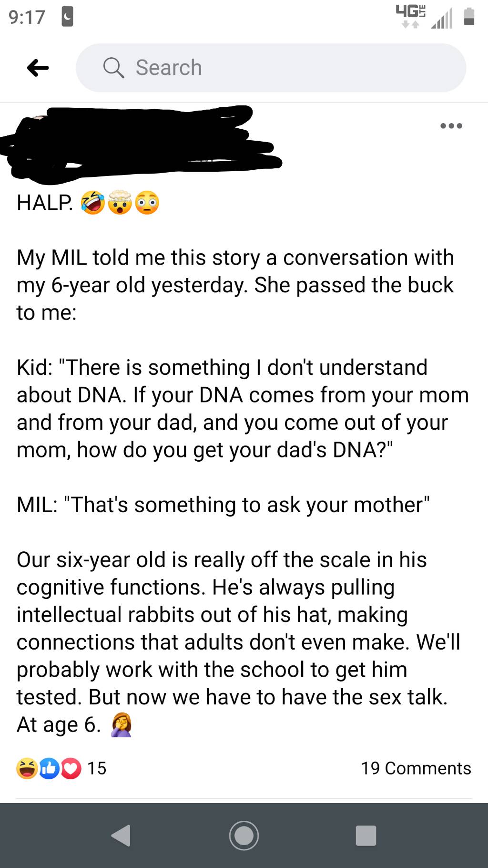Tap the laughing haha reaction icon
Image resolution: width=488 pixels, height=868 pixels.
(x=27, y=768)
